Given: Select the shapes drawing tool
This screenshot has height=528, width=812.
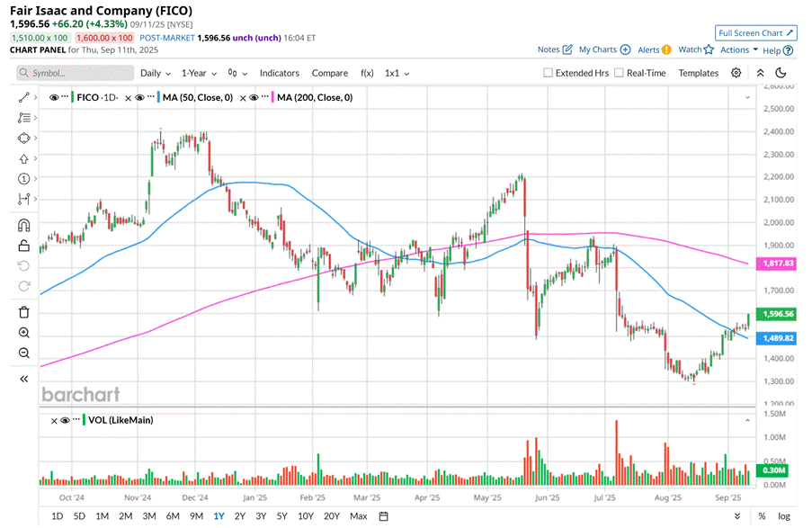Looking at the screenshot, I should (x=23, y=139).
